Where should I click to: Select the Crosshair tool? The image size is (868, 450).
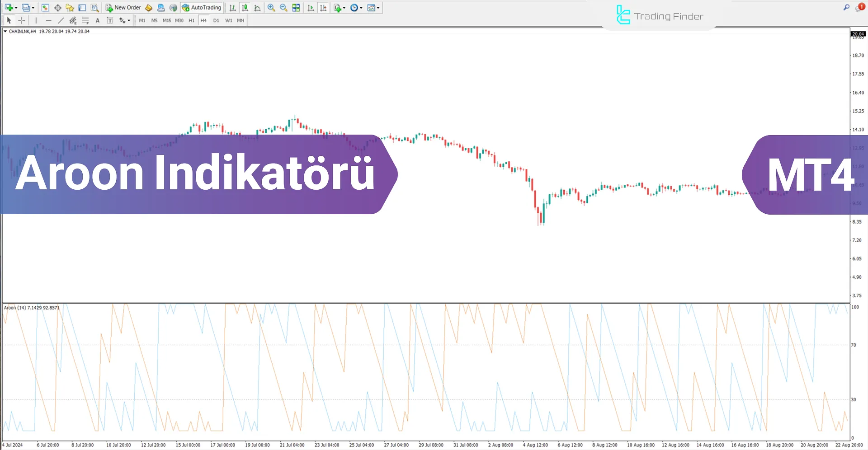tap(21, 20)
